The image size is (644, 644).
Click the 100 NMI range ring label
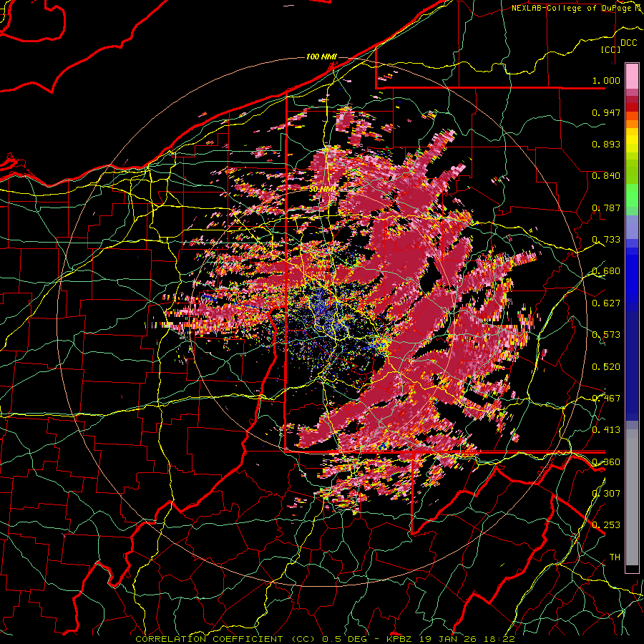(321, 57)
